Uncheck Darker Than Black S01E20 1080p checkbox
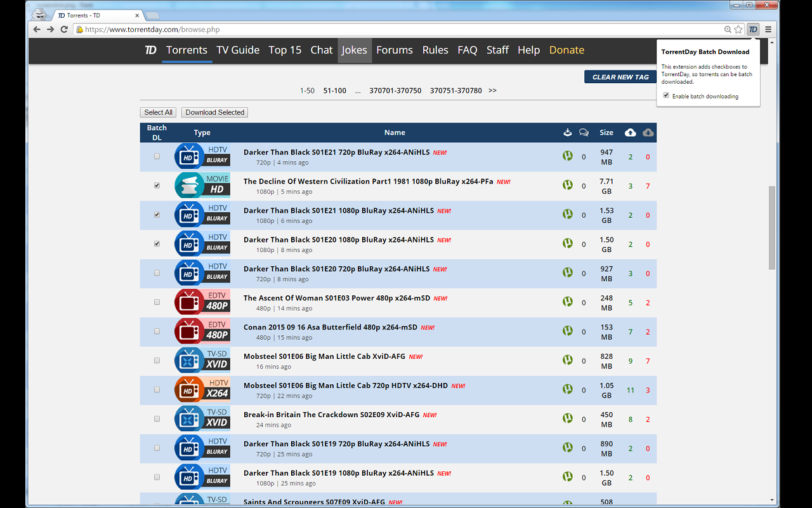This screenshot has width=812, height=508. pos(157,244)
